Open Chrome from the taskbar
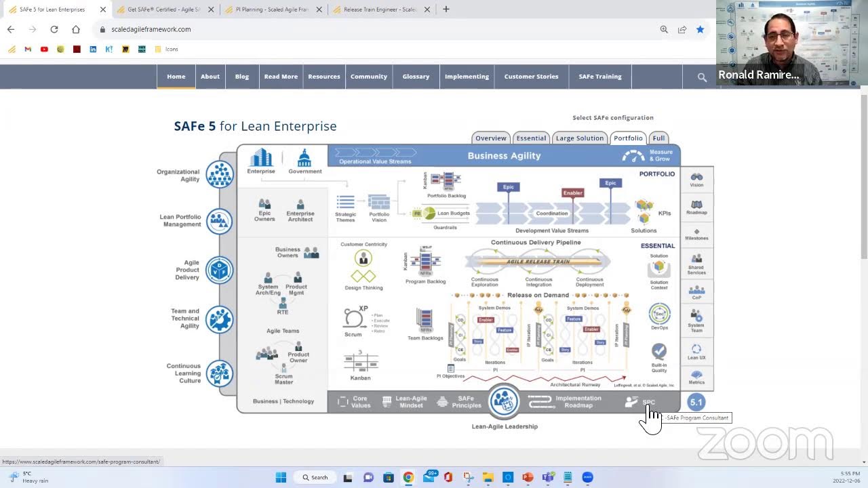 pyautogui.click(x=408, y=477)
